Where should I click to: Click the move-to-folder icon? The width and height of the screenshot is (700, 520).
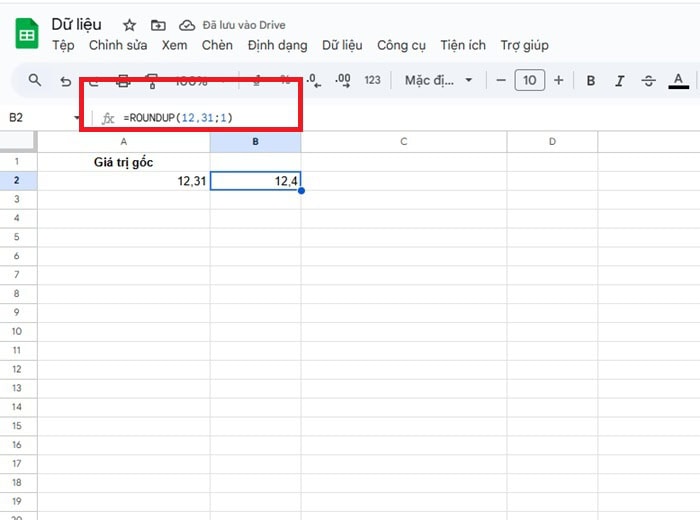pos(158,25)
